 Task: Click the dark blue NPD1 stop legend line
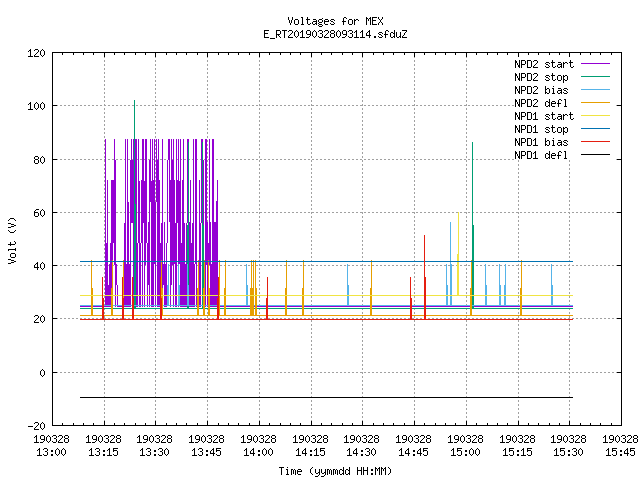coord(595,129)
